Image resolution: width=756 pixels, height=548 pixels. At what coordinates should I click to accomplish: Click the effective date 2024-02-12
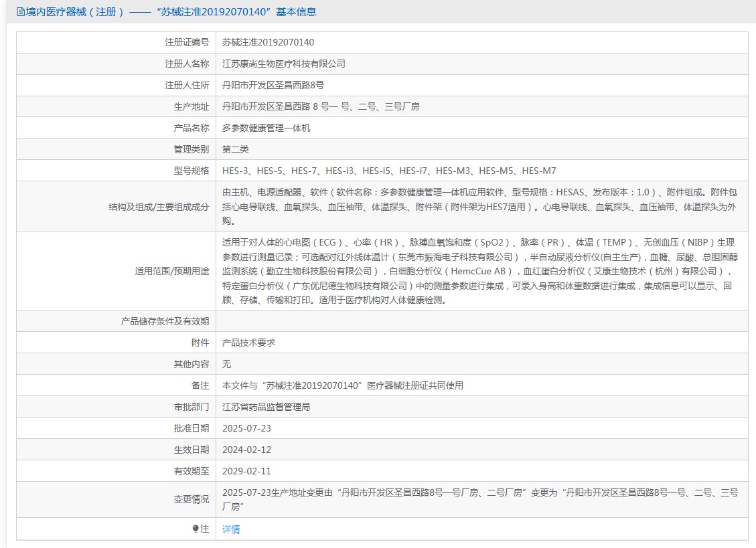(x=247, y=450)
